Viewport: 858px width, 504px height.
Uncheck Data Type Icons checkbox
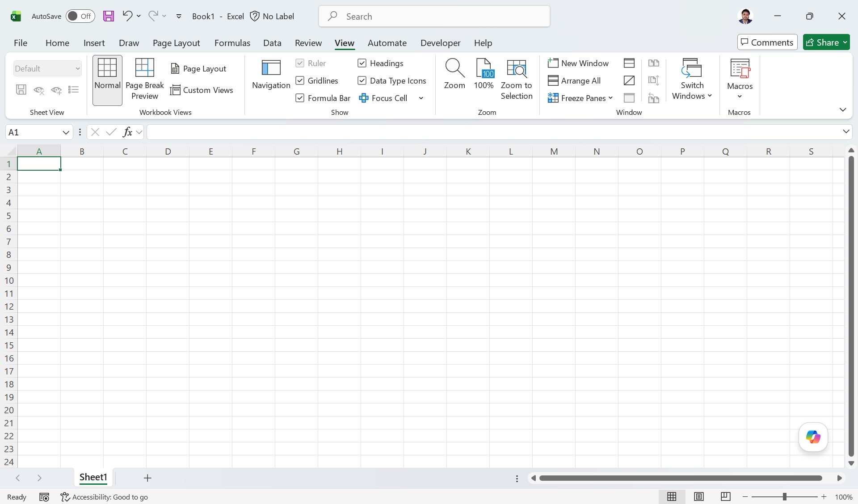pos(362,80)
